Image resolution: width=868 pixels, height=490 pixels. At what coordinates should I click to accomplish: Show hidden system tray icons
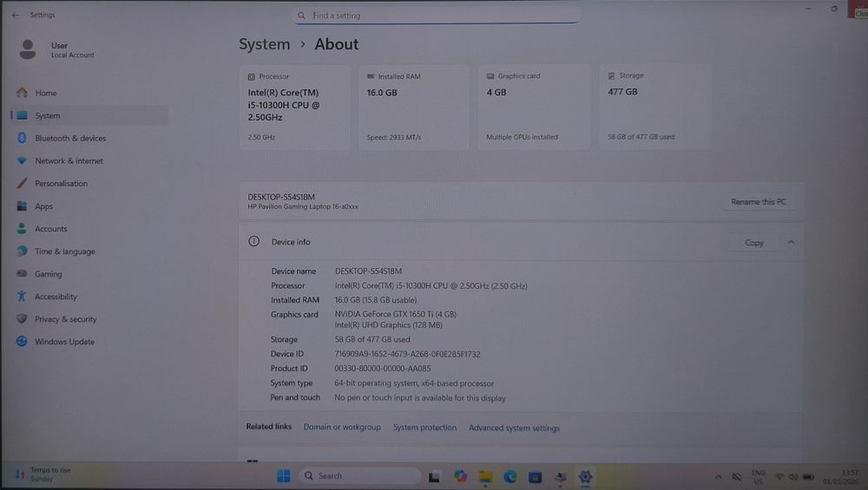(718, 477)
